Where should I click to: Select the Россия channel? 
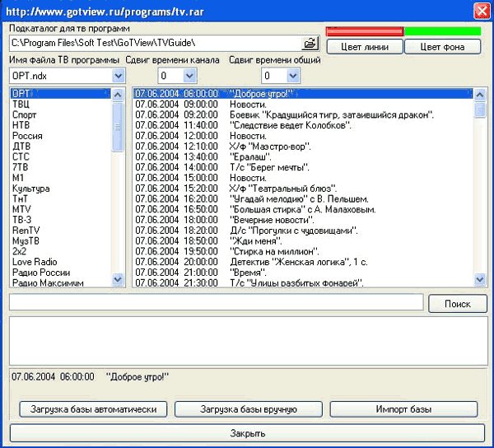(60, 136)
